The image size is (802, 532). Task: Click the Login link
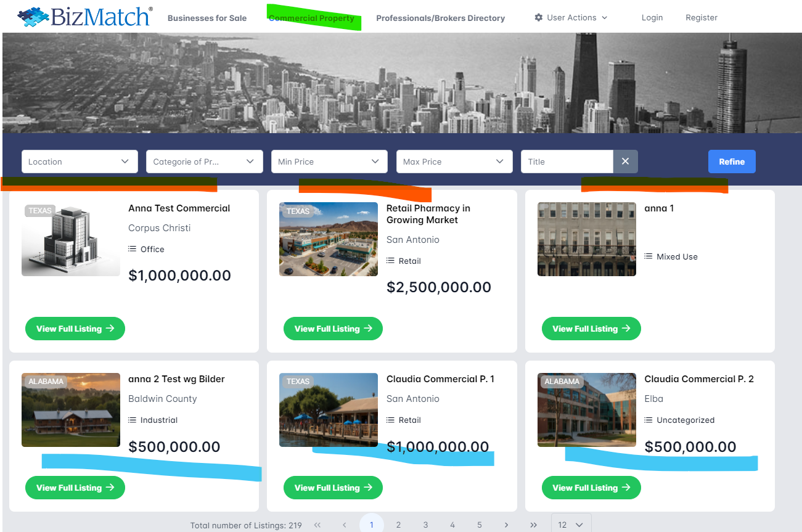pyautogui.click(x=652, y=18)
